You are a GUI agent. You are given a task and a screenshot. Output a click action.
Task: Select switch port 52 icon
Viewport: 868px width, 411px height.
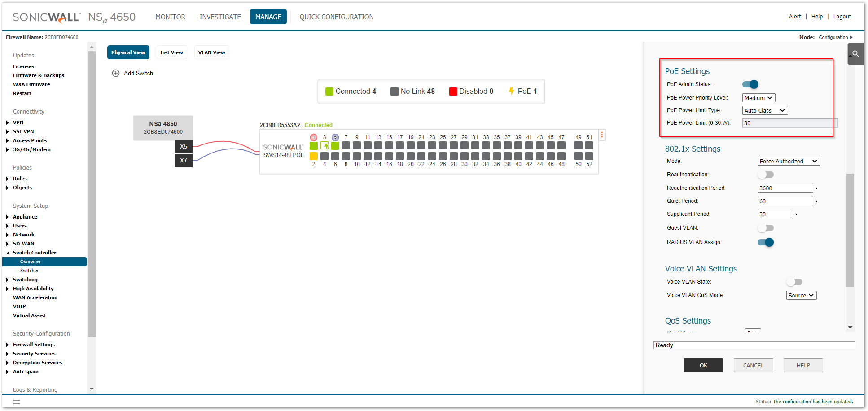pyautogui.click(x=589, y=156)
